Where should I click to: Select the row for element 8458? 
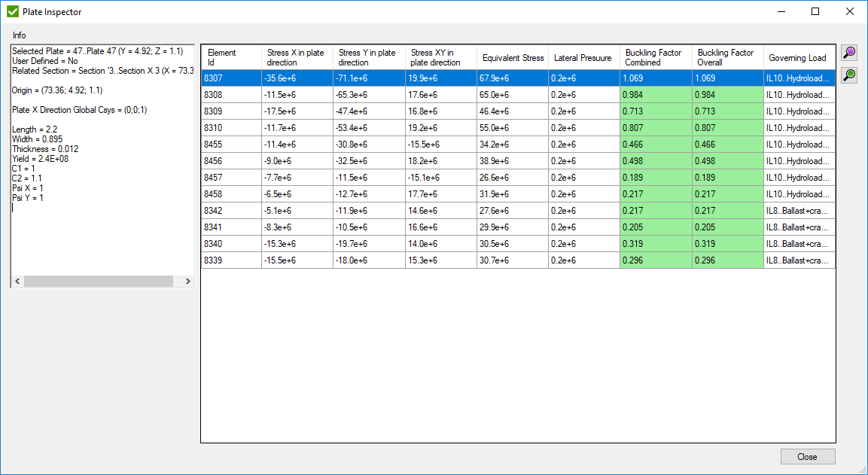coord(518,194)
